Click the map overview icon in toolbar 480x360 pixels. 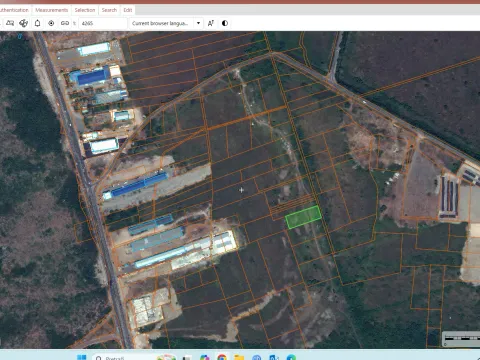pos(10,23)
